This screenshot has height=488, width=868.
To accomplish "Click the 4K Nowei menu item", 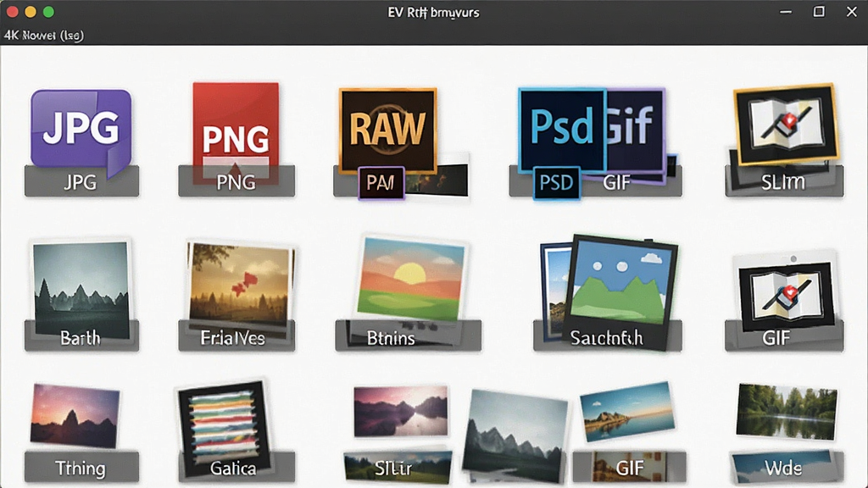I will (44, 36).
